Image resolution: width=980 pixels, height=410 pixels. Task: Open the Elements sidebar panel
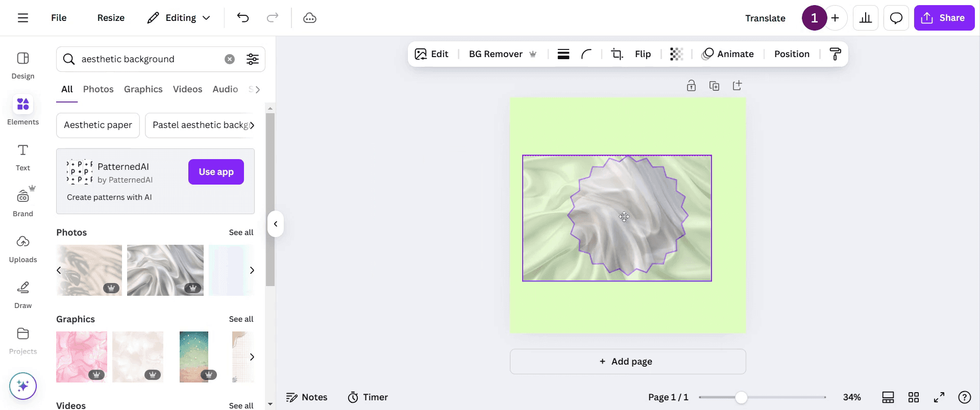click(x=23, y=110)
